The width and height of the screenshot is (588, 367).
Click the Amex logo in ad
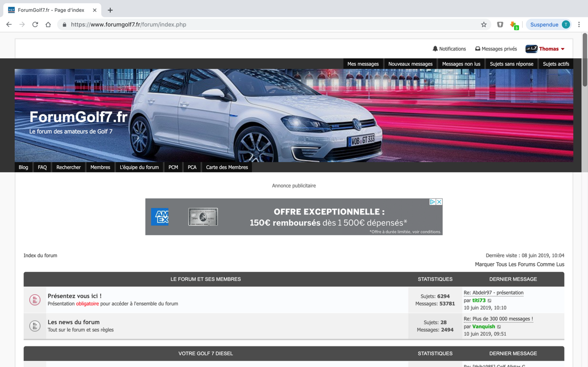(x=160, y=217)
